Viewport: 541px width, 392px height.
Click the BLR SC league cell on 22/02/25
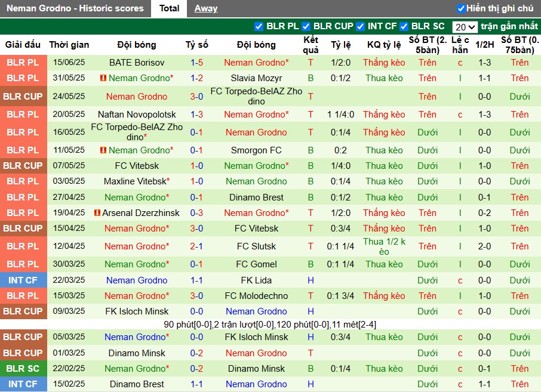pos(23,369)
